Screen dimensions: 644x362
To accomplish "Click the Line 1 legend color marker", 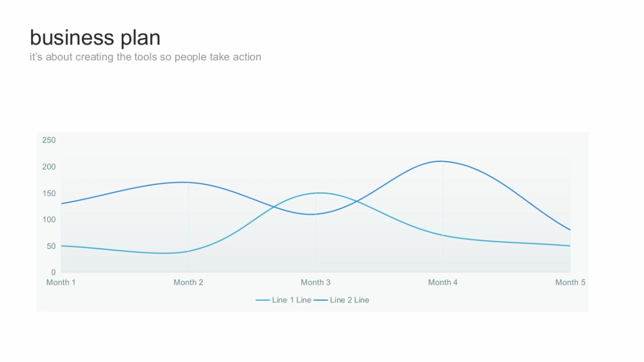I will pyautogui.click(x=263, y=300).
